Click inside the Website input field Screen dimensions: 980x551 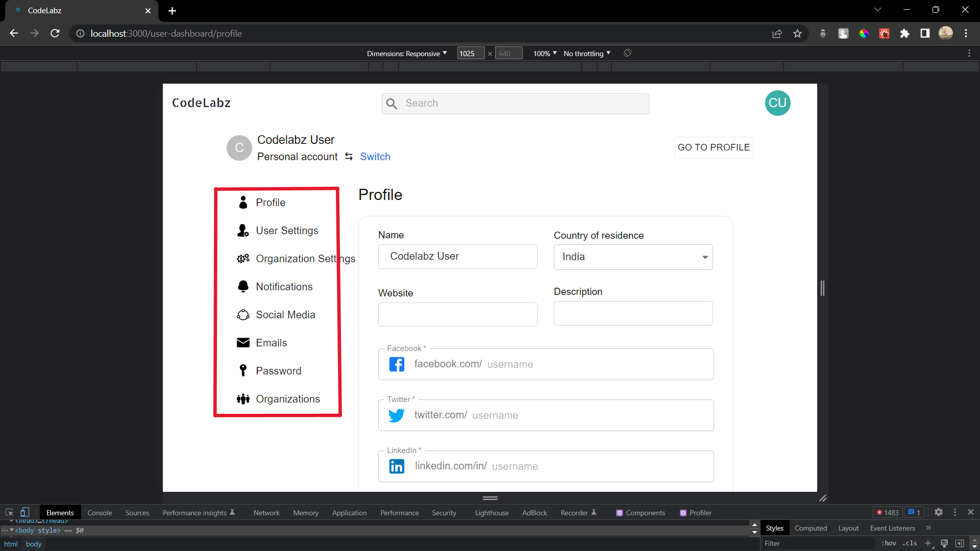coord(457,314)
